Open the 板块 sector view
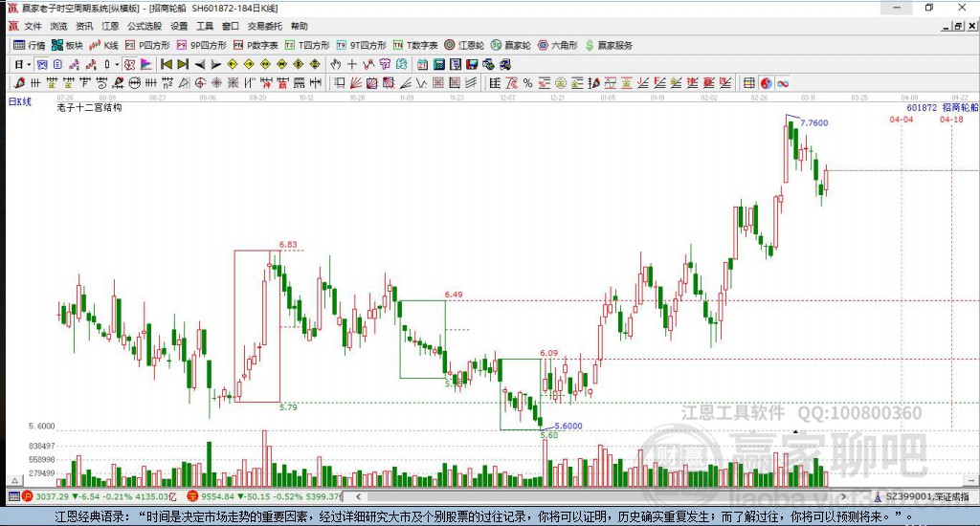This screenshot has height=526, width=980. click(x=67, y=45)
